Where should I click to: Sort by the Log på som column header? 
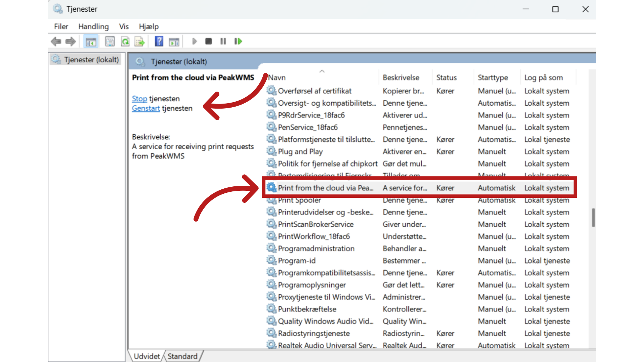click(x=543, y=77)
